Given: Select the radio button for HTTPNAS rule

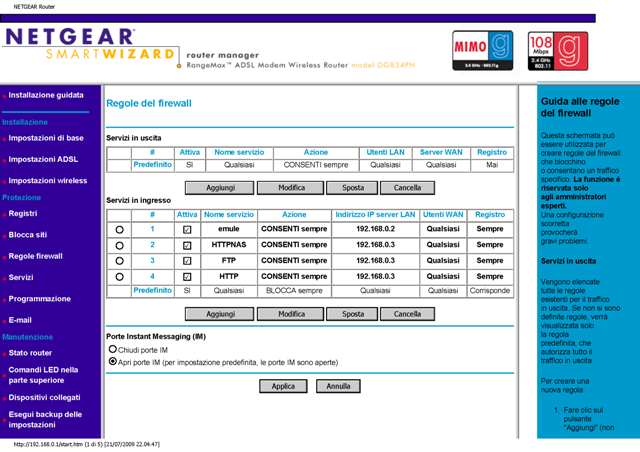Looking at the screenshot, I should (119, 245).
